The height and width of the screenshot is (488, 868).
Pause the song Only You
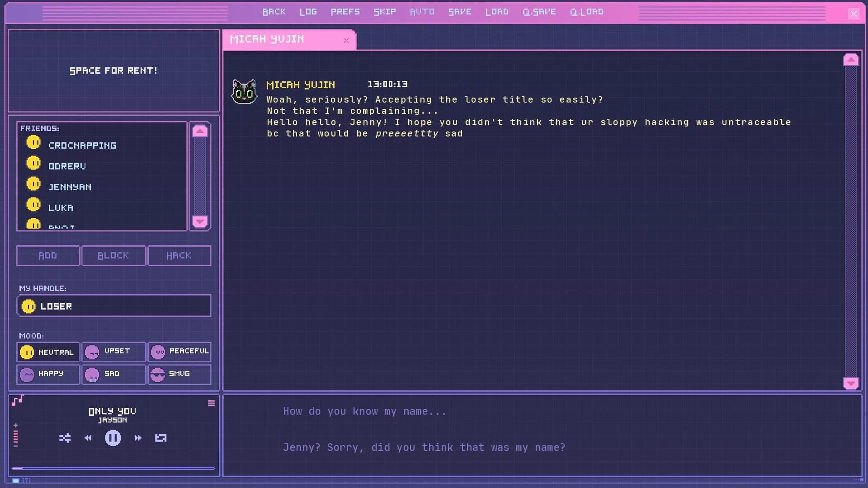coord(113,437)
